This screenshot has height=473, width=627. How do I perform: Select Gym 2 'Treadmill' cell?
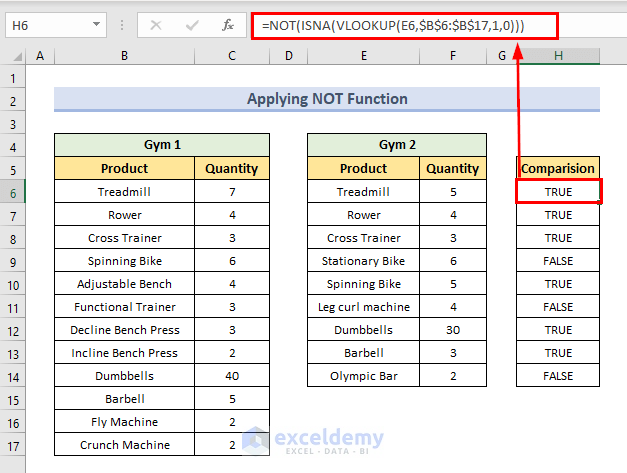(363, 192)
